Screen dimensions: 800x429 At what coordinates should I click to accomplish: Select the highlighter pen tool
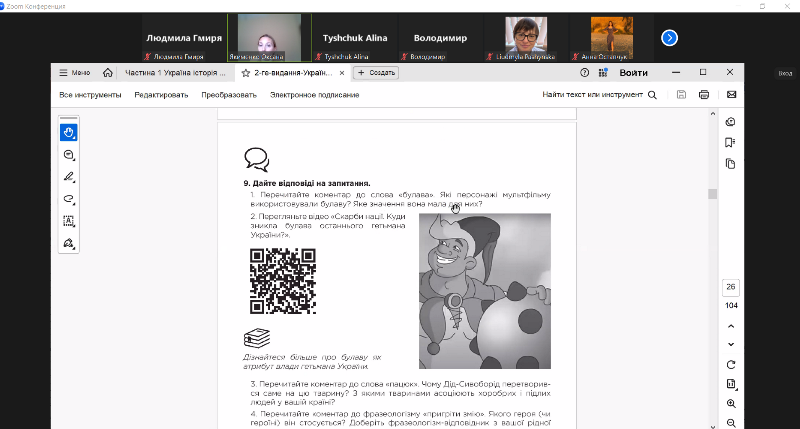click(x=69, y=177)
